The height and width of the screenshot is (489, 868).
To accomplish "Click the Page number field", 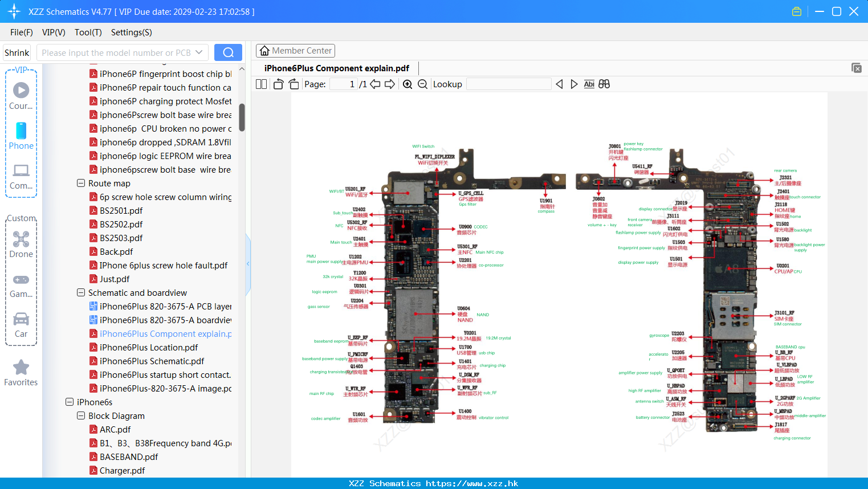I will (344, 84).
